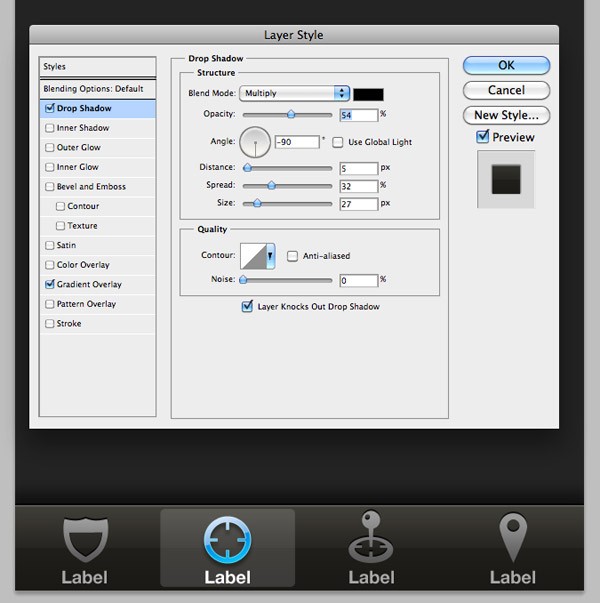Enable the Texture sub-option checkbox

tap(60, 226)
